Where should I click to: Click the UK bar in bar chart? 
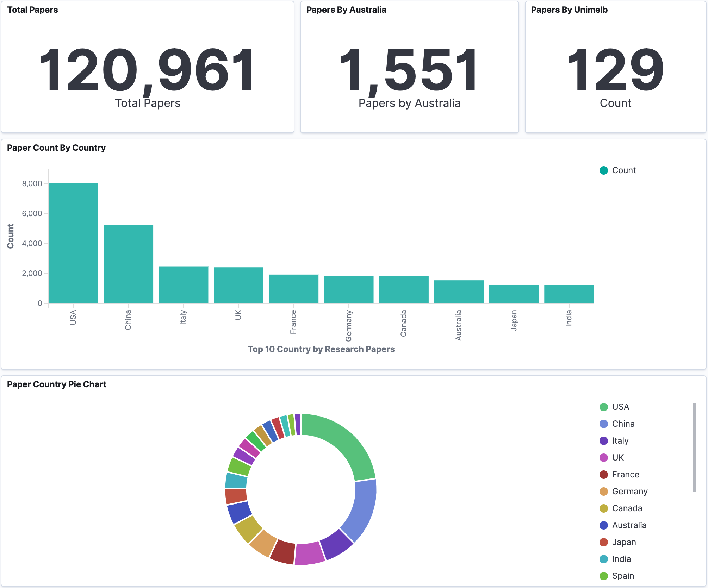[238, 285]
